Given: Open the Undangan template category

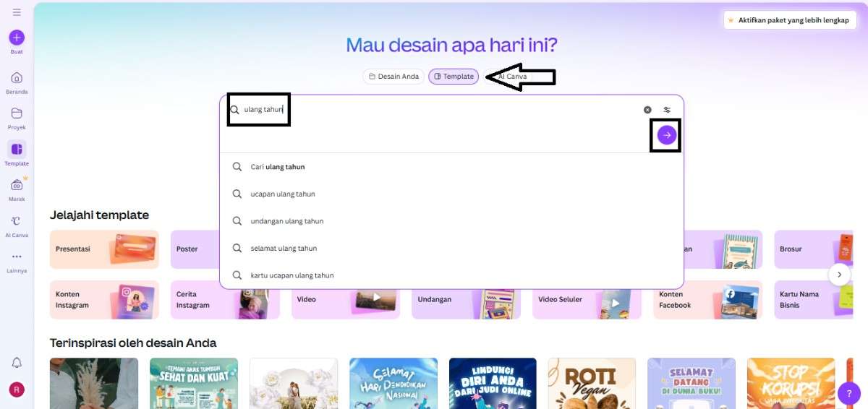Looking at the screenshot, I should pyautogui.click(x=466, y=300).
